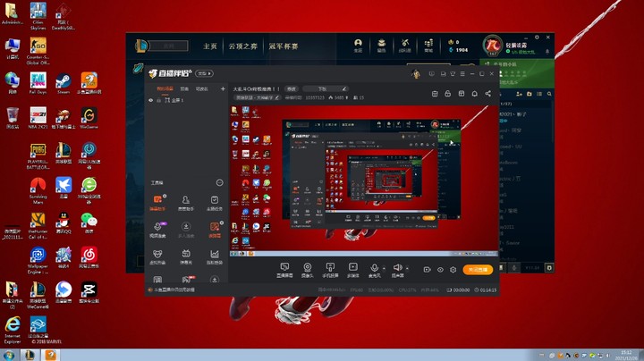Open the video co-streaming tool with purple badge
This screenshot has height=361, width=644.
click(x=157, y=230)
